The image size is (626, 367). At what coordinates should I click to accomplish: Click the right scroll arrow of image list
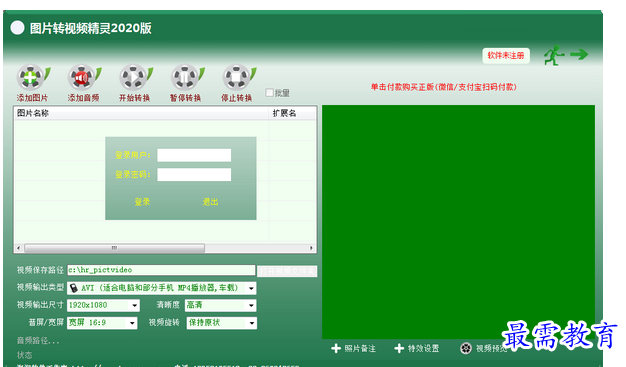pos(311,248)
